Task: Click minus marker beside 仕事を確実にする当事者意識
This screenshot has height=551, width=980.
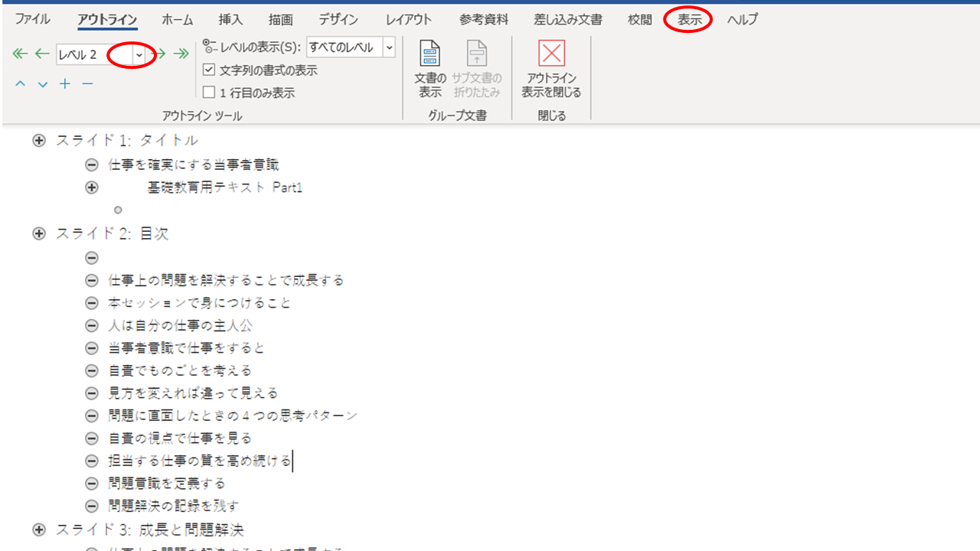Action: (x=92, y=165)
